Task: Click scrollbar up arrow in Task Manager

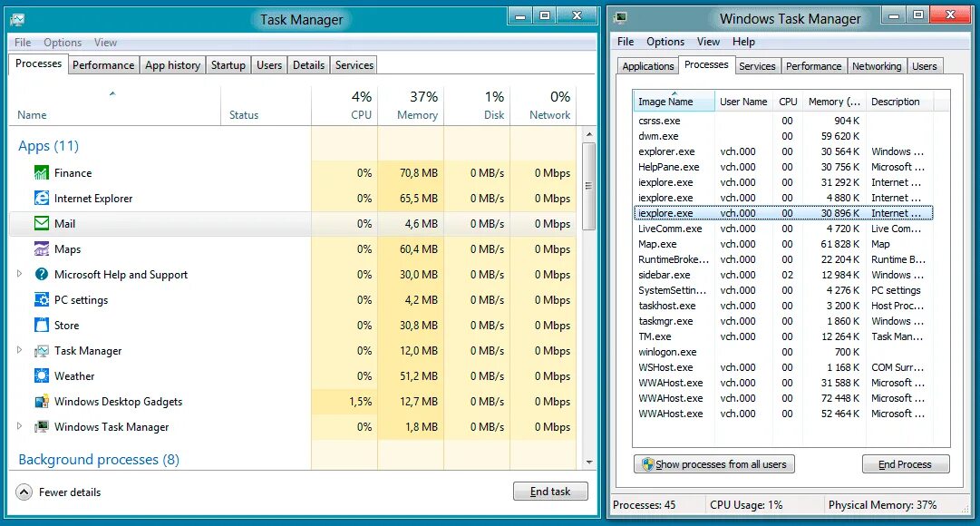Action: [588, 134]
